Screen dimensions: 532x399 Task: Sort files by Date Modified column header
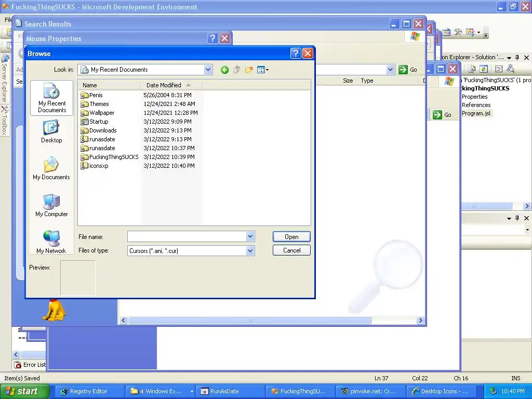(171, 85)
